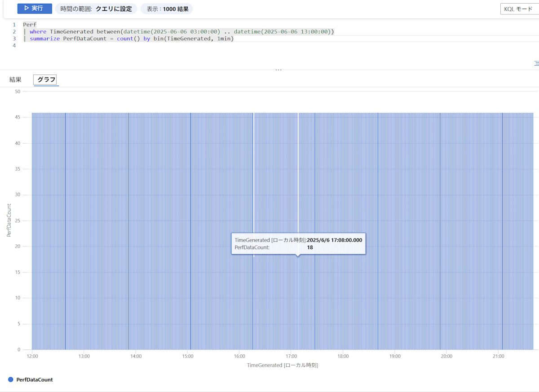This screenshot has height=392, width=539.
Task: Click the 21:00 x-axis label
Action: tap(499, 357)
